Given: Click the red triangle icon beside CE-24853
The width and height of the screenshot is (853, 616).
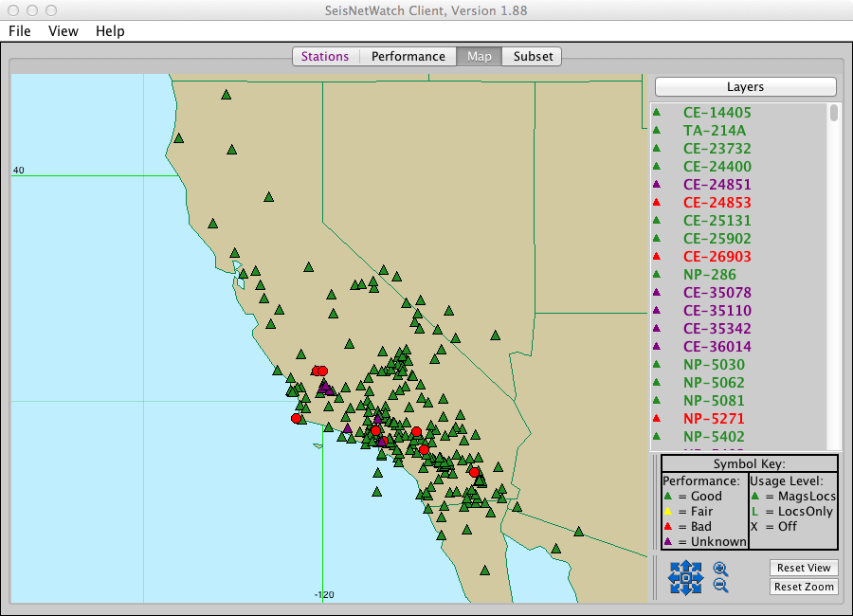Looking at the screenshot, I should pos(656,203).
